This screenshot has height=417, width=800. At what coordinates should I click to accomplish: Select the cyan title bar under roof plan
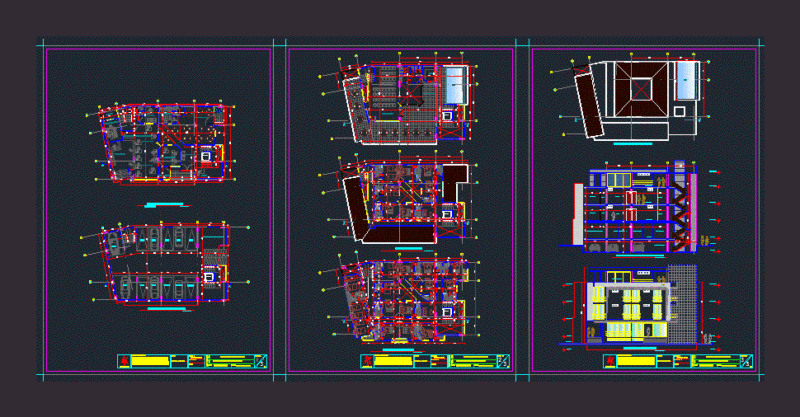pyautogui.click(x=633, y=144)
